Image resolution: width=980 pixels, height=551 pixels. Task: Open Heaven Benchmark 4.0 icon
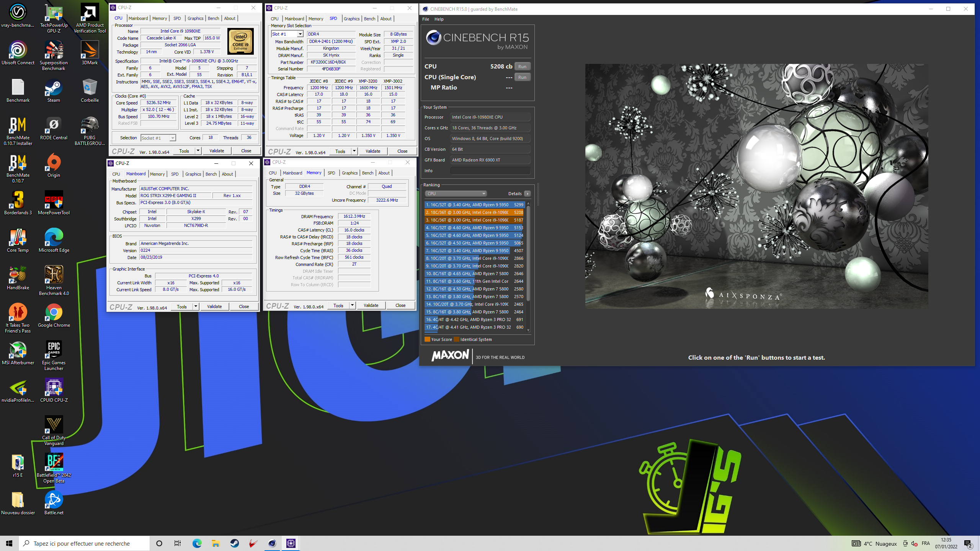click(54, 280)
